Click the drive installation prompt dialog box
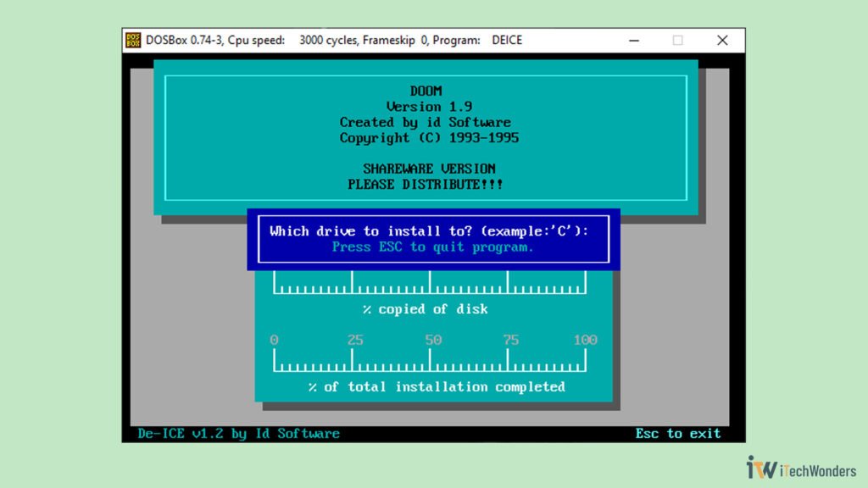Viewport: 868px width, 488px height. 433,239
